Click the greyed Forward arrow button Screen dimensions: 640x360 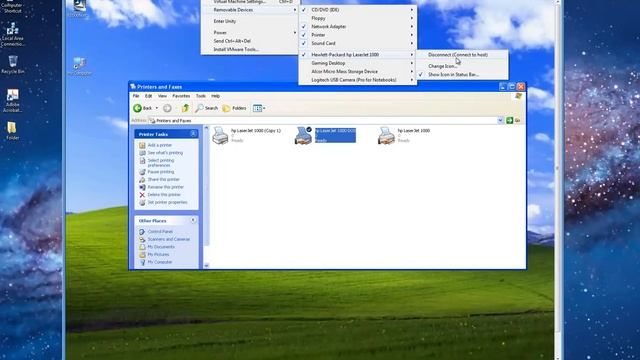point(167,108)
